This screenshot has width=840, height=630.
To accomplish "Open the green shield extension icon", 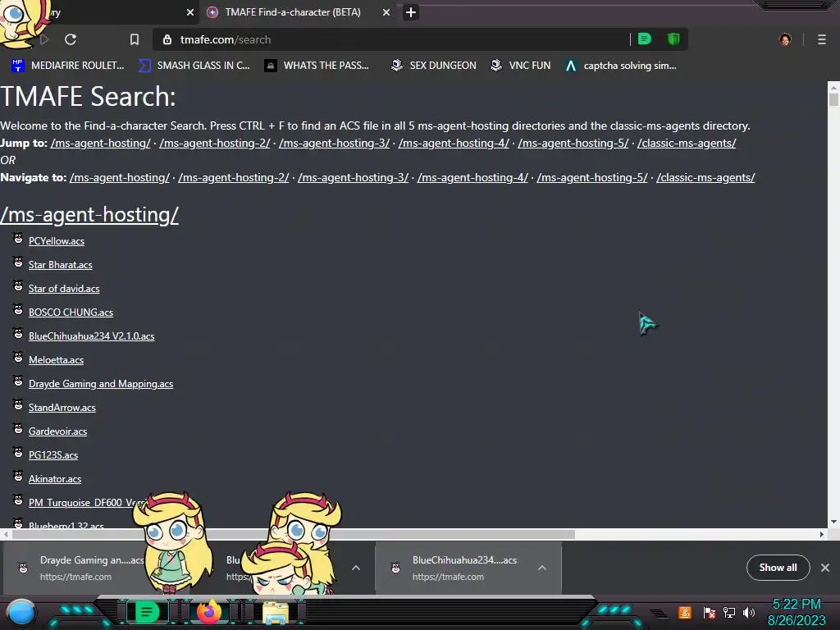I will pyautogui.click(x=673, y=39).
